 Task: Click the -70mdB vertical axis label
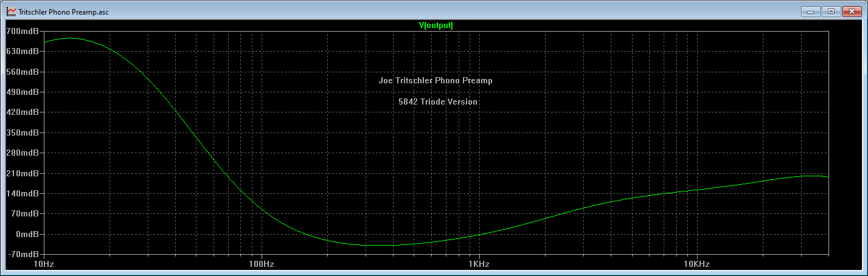point(23,254)
